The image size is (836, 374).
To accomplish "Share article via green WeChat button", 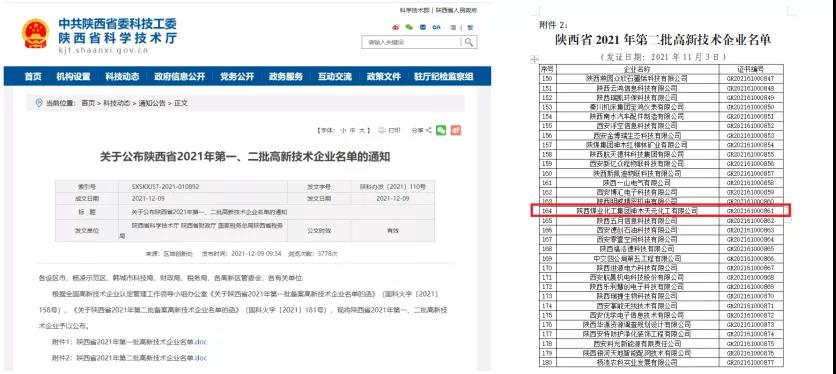I will (440, 130).
